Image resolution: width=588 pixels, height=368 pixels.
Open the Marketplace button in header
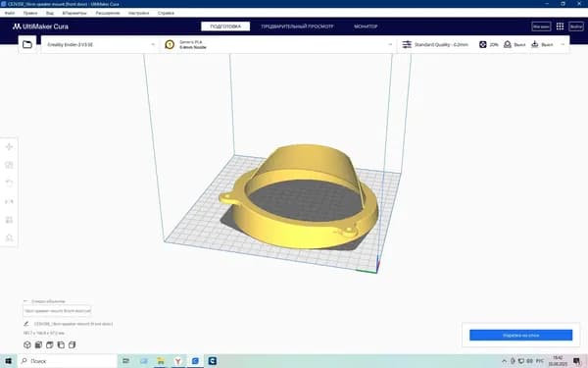541,26
